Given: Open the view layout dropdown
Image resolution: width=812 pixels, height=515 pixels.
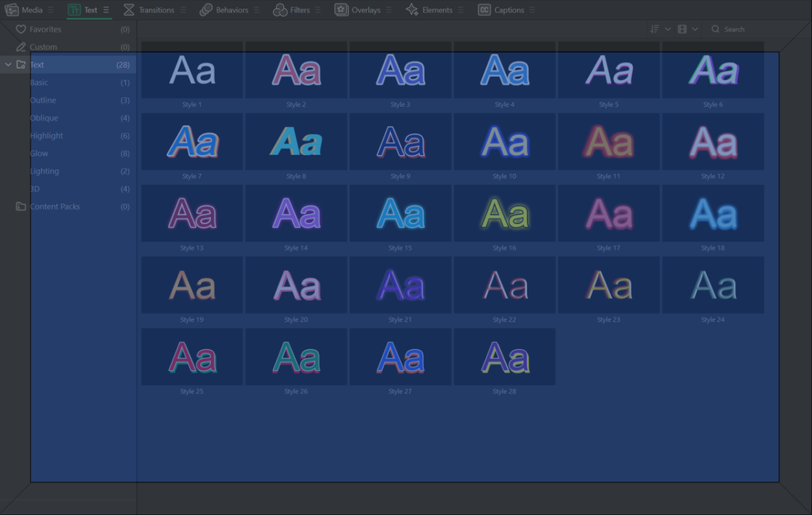Looking at the screenshot, I should pyautogui.click(x=688, y=29).
